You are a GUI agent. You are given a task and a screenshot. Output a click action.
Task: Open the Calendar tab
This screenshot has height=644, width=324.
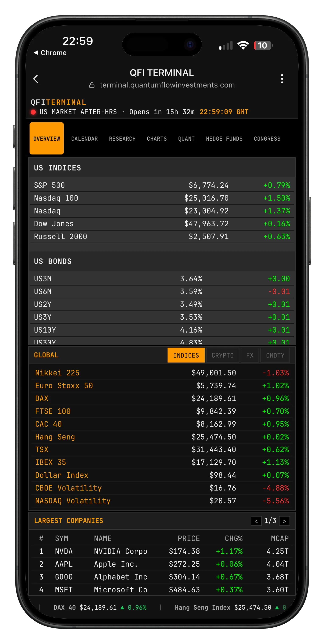coord(84,139)
